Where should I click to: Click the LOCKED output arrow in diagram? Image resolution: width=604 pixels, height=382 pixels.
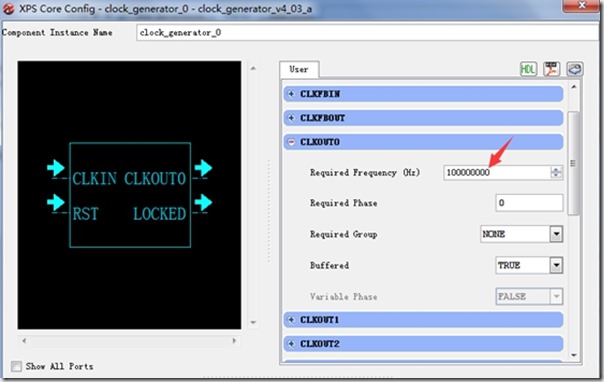pos(203,203)
